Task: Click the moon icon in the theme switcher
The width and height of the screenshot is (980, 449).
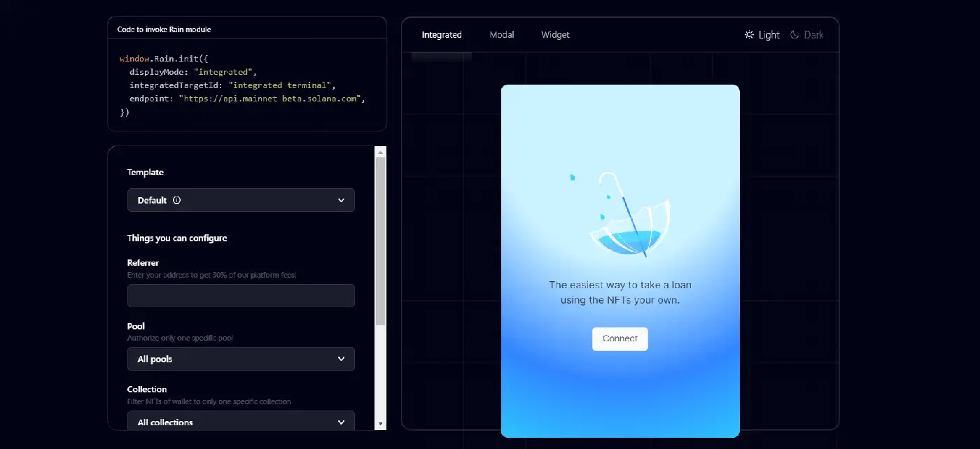Action: point(794,35)
